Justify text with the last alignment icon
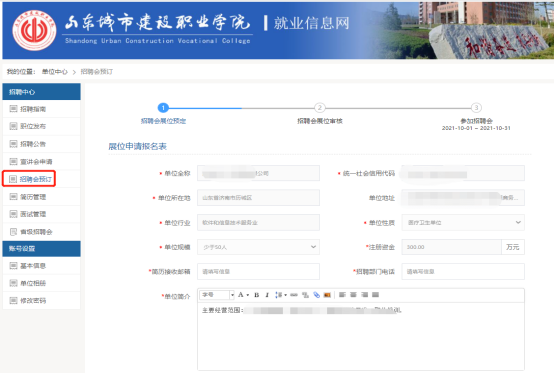554x373 pixels. pyautogui.click(x=375, y=295)
